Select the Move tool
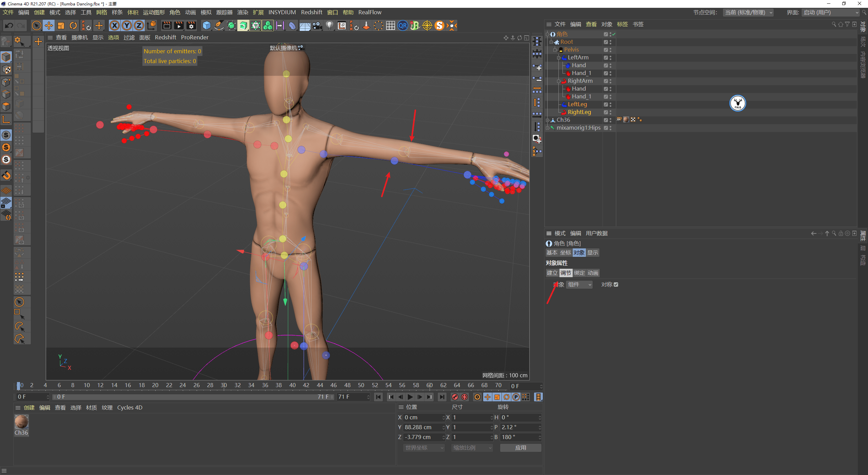868x475 pixels. 48,25
